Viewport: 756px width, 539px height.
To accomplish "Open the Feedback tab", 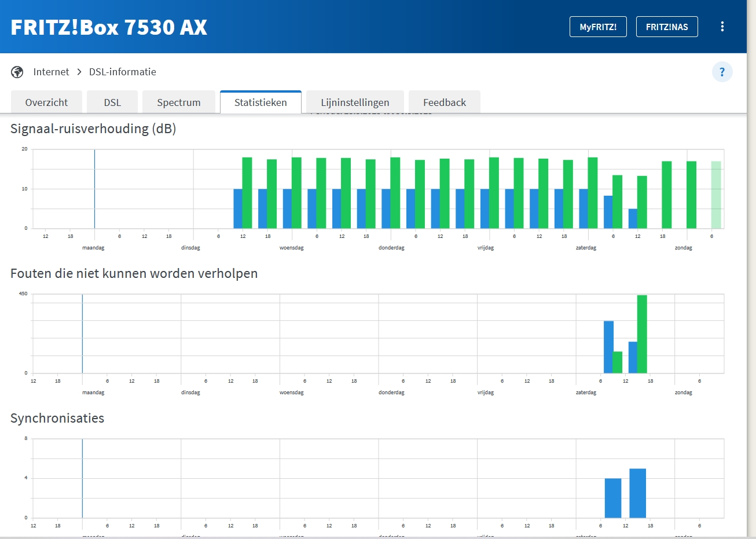I will 444,102.
